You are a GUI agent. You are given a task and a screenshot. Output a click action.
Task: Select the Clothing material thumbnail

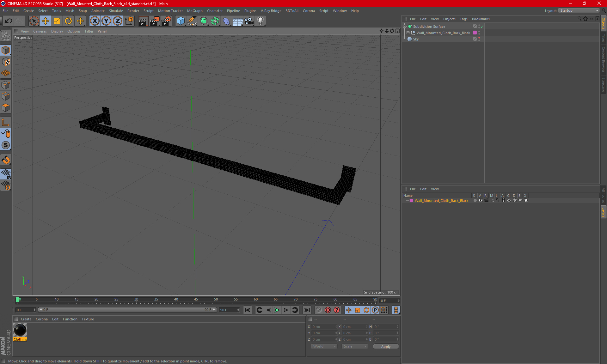tap(20, 330)
